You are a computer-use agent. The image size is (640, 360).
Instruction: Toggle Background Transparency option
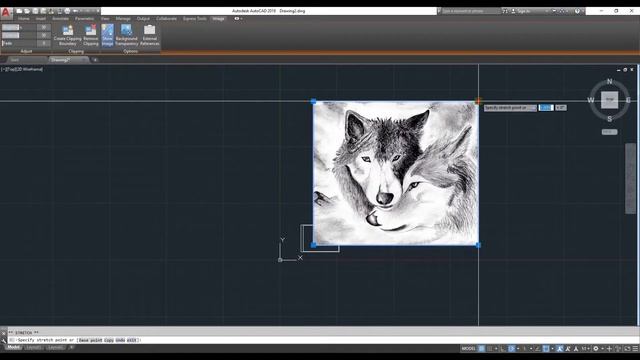pos(127,35)
